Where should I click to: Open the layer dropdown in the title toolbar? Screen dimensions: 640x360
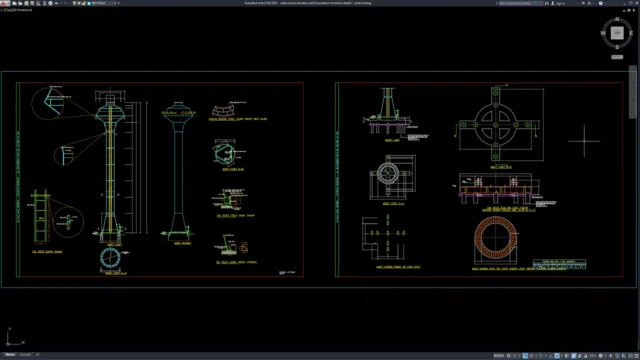(x=102, y=3)
